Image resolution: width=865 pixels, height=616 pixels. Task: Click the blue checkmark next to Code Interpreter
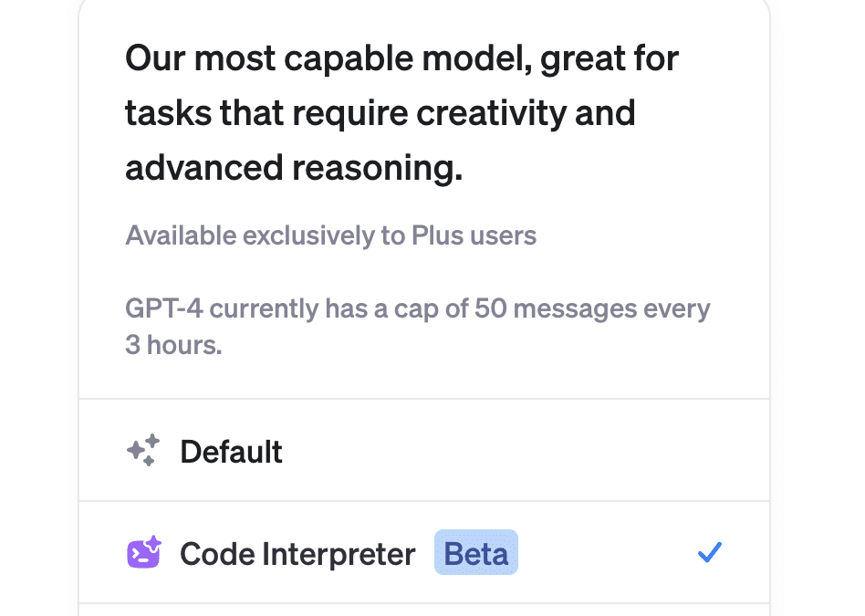(710, 551)
